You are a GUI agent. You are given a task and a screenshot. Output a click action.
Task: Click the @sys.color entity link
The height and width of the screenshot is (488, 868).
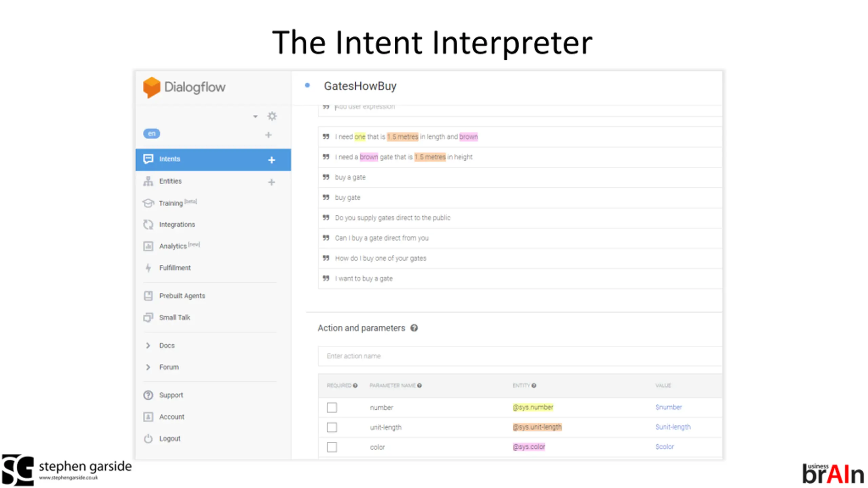pos(529,447)
